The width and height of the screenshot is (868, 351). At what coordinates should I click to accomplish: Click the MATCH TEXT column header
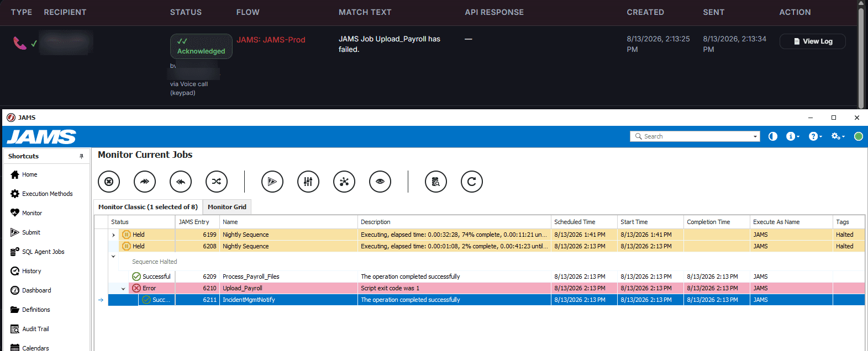365,12
